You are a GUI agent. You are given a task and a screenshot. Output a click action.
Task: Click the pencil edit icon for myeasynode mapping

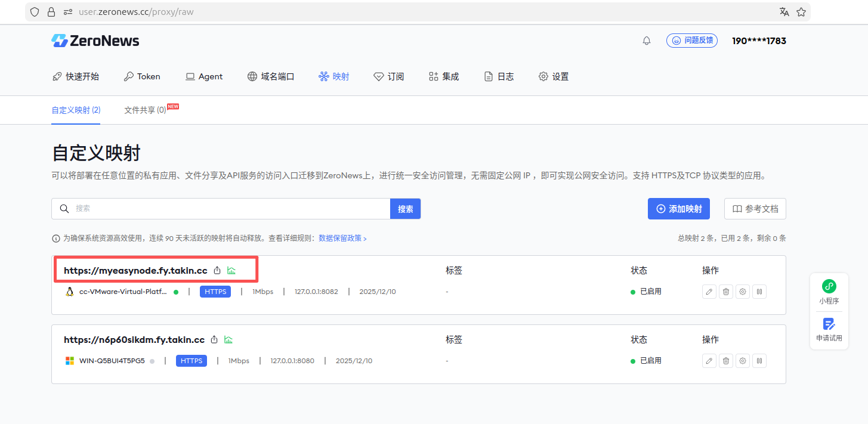coord(709,292)
